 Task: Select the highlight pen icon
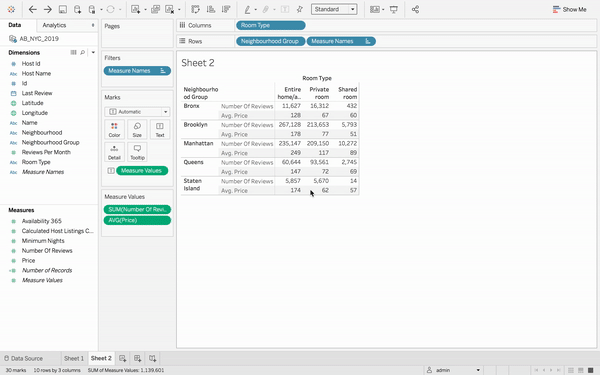tap(248, 9)
